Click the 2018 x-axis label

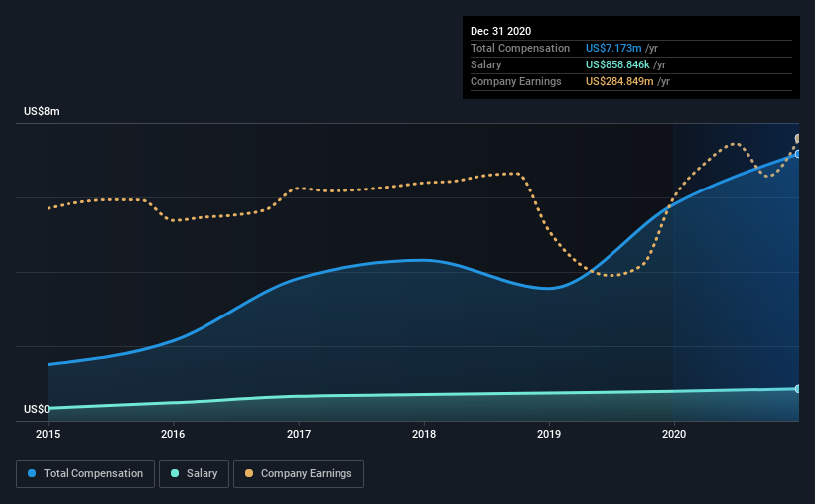tap(424, 434)
